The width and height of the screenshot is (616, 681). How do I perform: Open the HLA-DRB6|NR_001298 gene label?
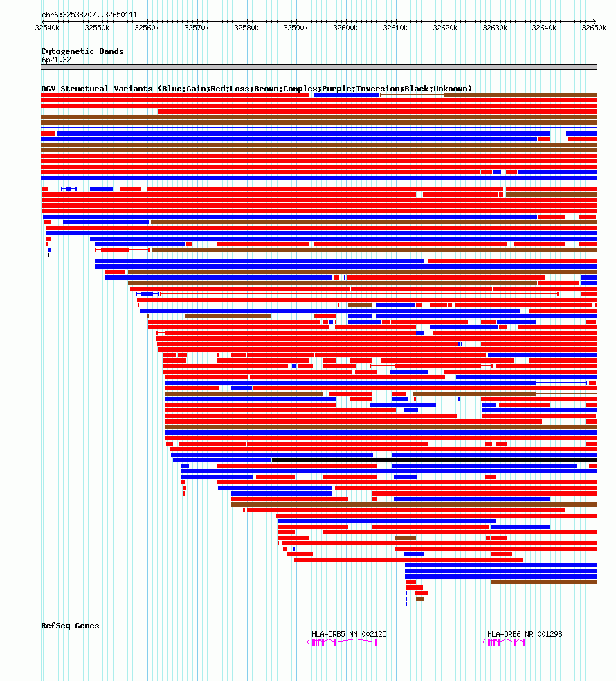coord(525,634)
